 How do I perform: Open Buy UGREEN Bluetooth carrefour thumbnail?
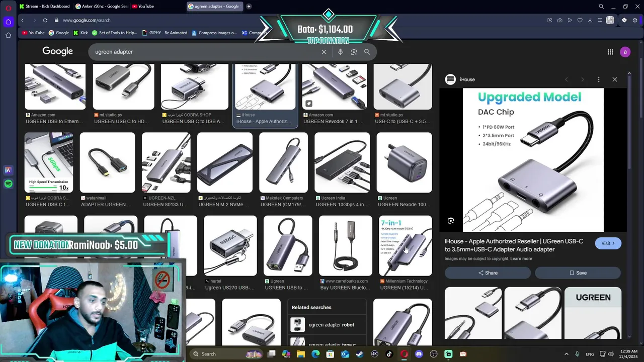(x=346, y=246)
